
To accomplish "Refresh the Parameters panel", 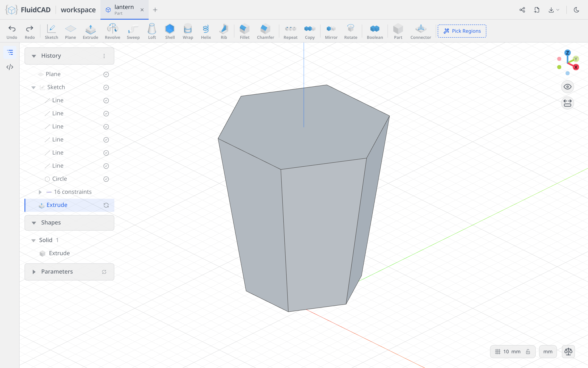I will coord(104,272).
